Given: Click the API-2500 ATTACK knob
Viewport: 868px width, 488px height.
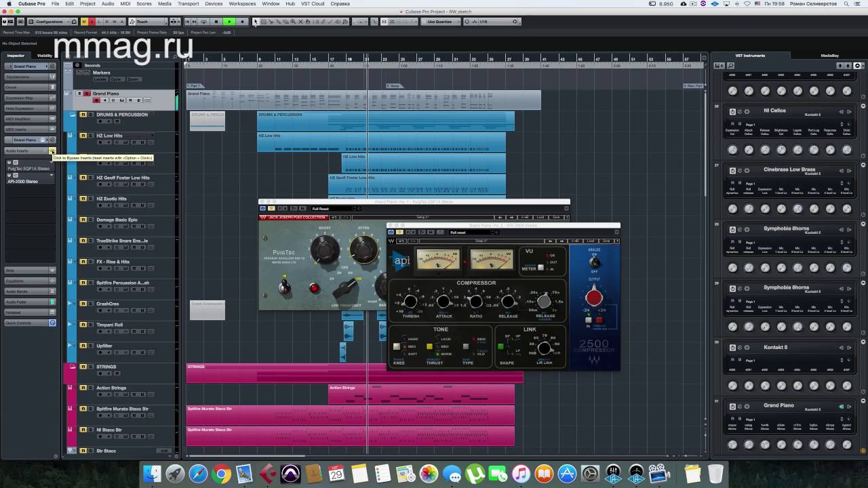Looking at the screenshot, I should [x=443, y=302].
